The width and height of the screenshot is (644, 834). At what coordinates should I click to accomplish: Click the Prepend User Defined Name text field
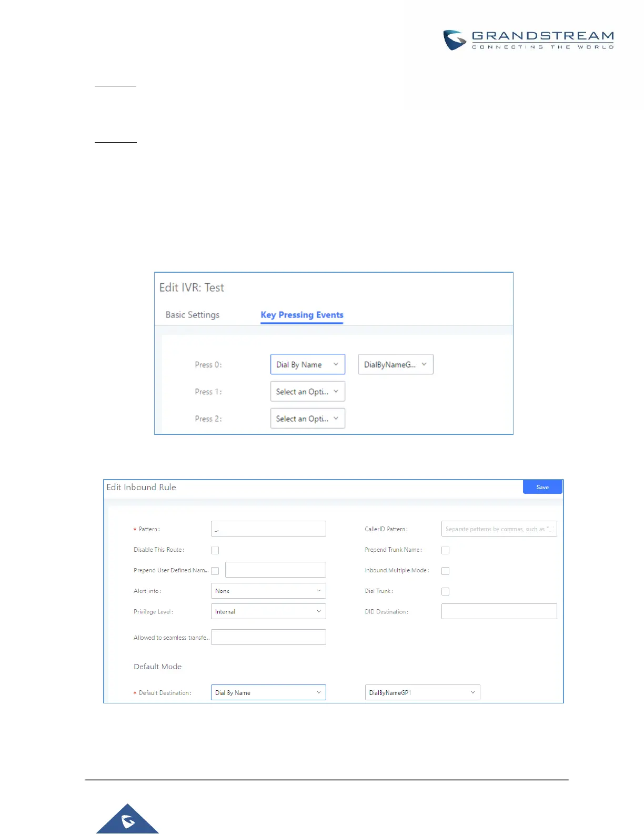[x=276, y=570]
